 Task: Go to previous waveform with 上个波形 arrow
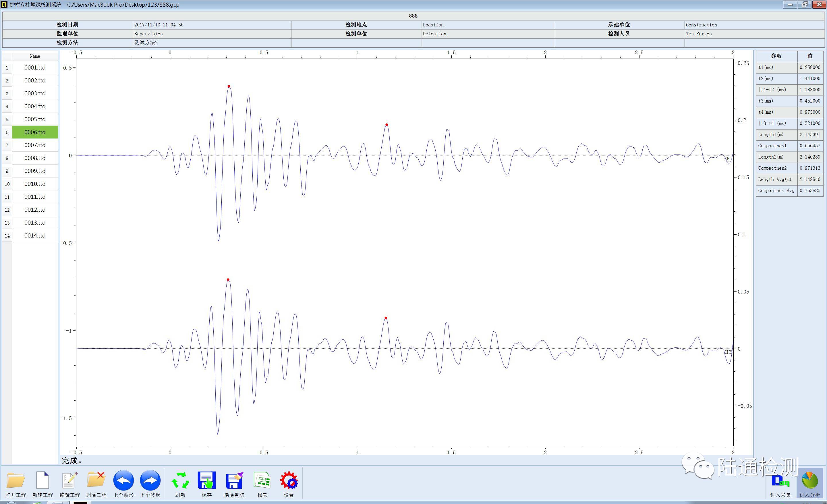pos(123,480)
